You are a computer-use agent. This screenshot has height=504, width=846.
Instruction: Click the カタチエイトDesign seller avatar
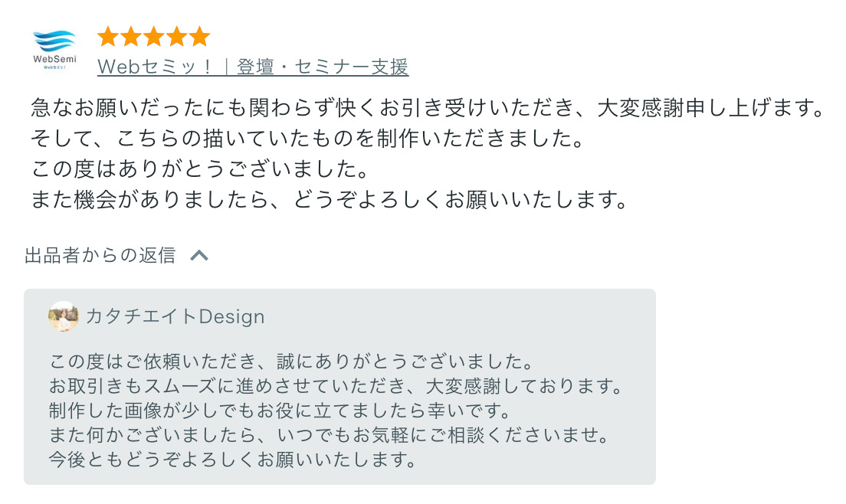pyautogui.click(x=64, y=316)
